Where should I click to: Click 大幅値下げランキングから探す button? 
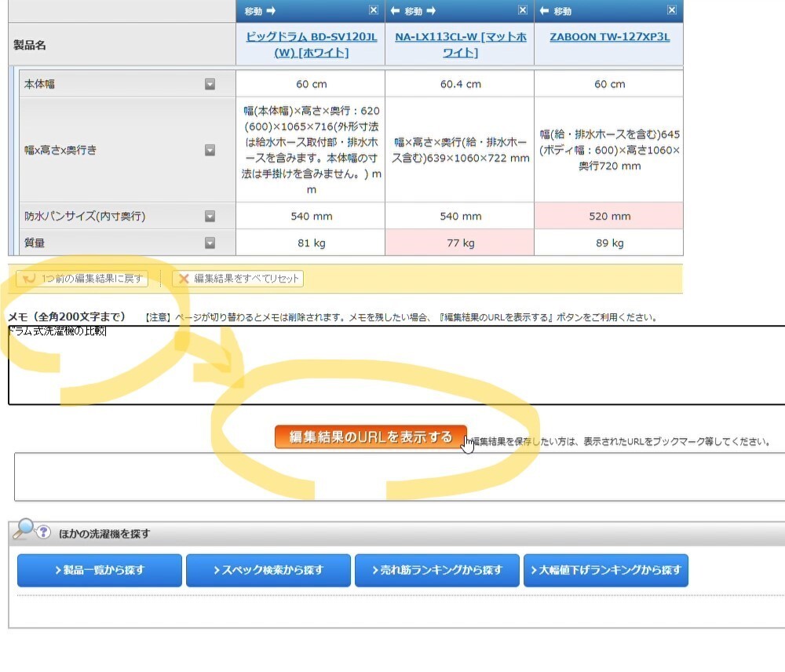[606, 571]
